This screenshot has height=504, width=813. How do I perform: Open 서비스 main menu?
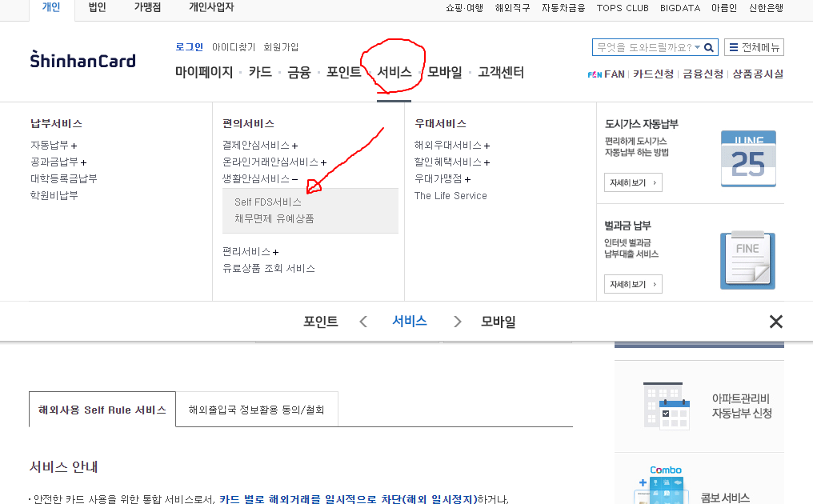pos(394,72)
